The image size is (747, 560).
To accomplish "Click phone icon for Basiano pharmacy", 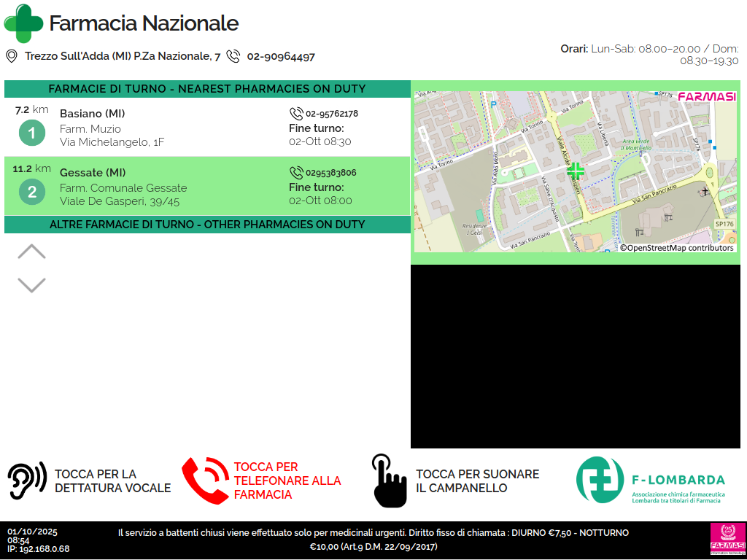I will pyautogui.click(x=296, y=114).
